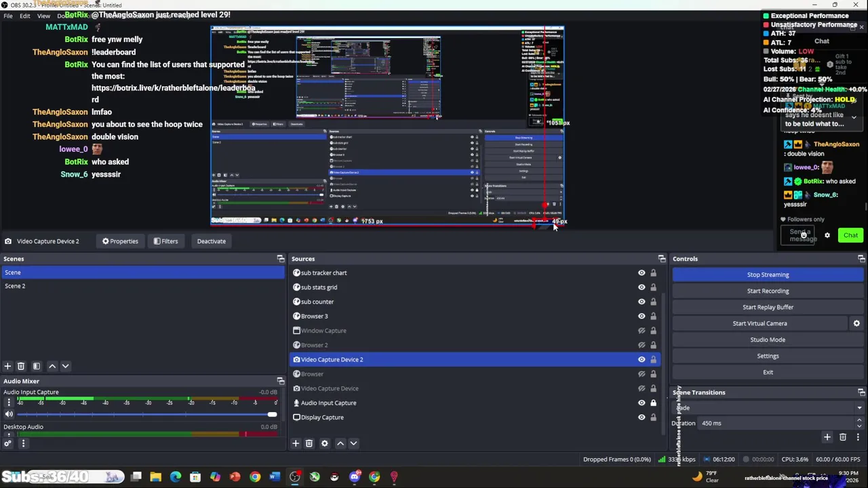Click Start Virtual Camera
The image size is (868, 488).
(x=759, y=323)
